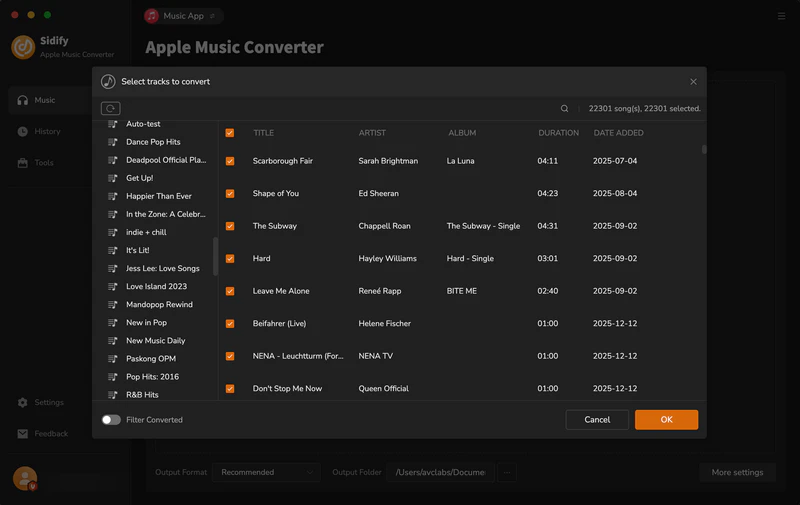Viewport: 800px width, 505px height.
Task: Select the Jess Lee: Love Songs playlist
Action: pos(162,268)
